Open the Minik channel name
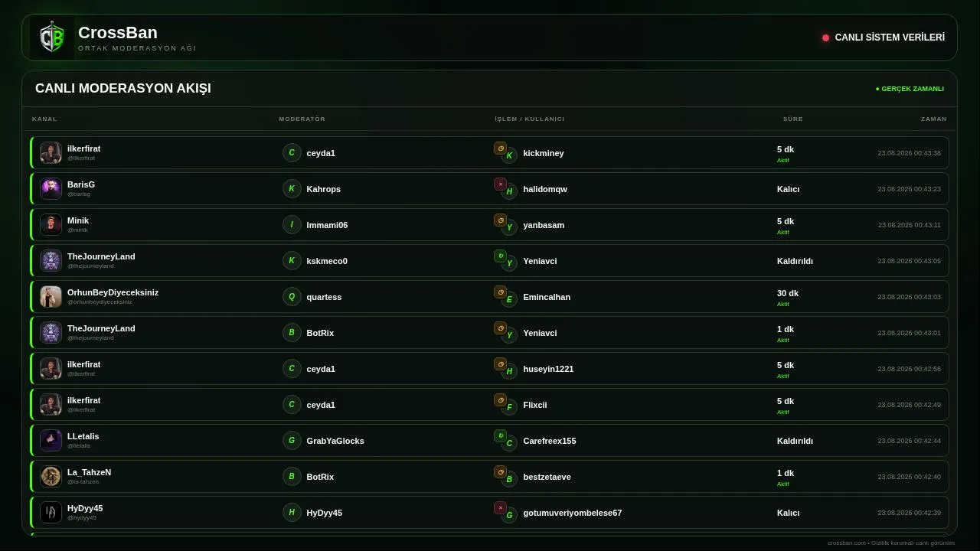The width and height of the screenshot is (980, 551). (x=78, y=220)
